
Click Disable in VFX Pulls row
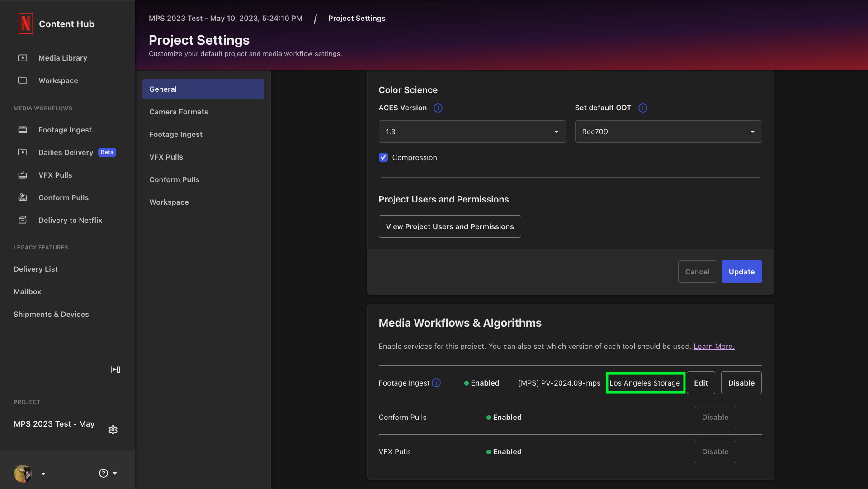coord(715,451)
